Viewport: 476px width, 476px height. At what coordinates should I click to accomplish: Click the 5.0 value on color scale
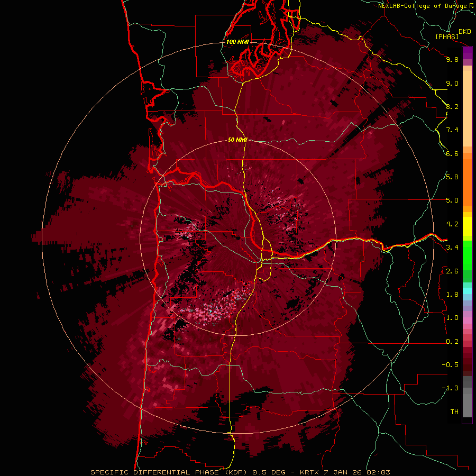(452, 200)
